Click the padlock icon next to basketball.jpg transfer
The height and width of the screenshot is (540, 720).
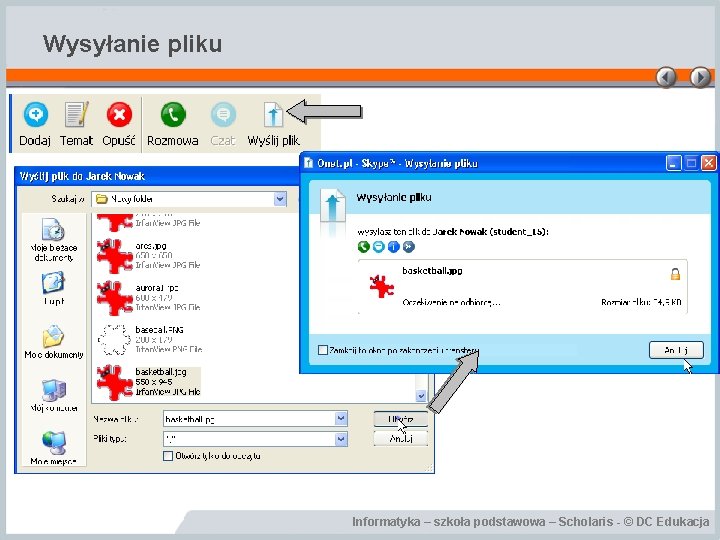675,274
